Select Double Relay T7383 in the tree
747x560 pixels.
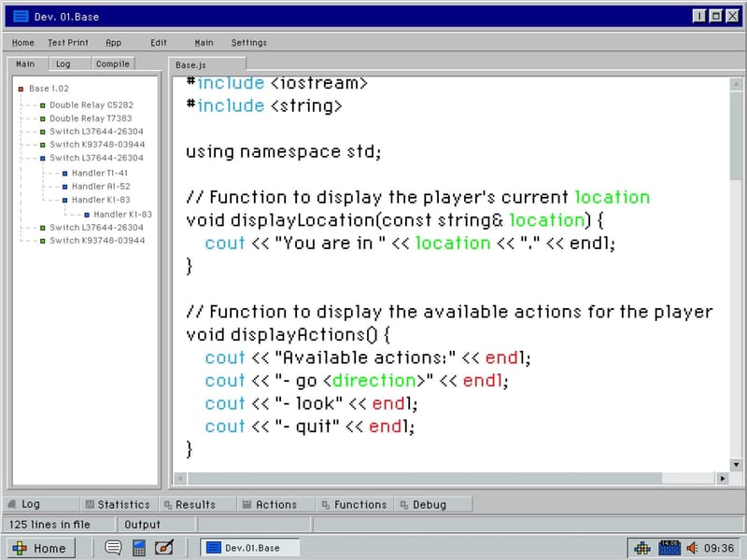(91, 119)
